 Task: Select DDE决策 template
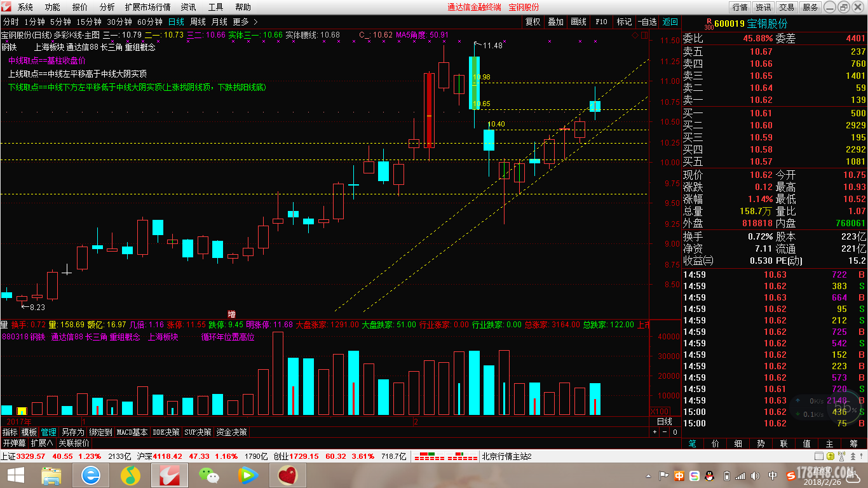click(x=166, y=432)
